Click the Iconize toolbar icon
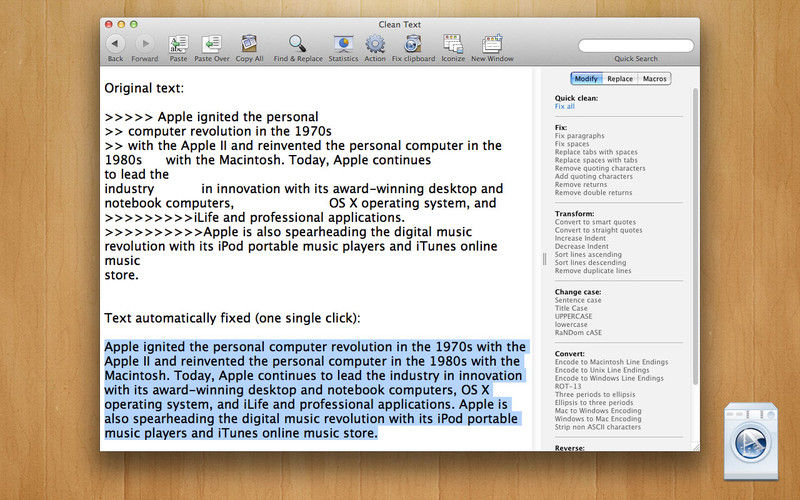Viewport: 800px width, 500px height. [x=453, y=44]
